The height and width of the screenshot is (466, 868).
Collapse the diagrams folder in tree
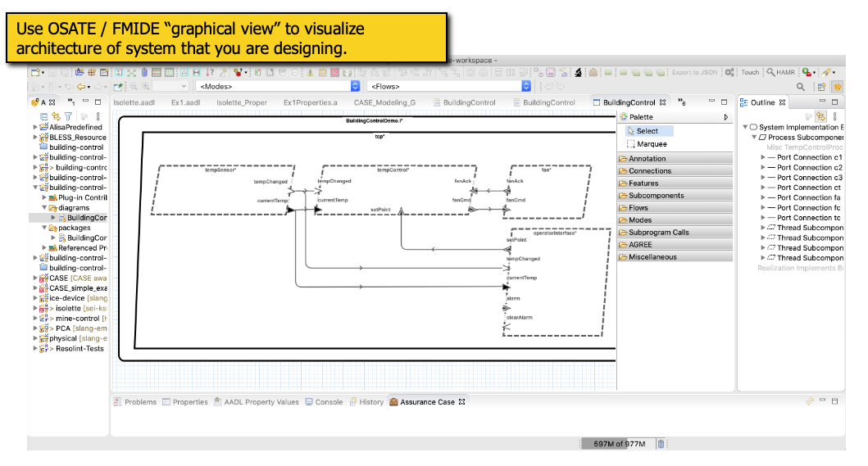pyautogui.click(x=45, y=208)
